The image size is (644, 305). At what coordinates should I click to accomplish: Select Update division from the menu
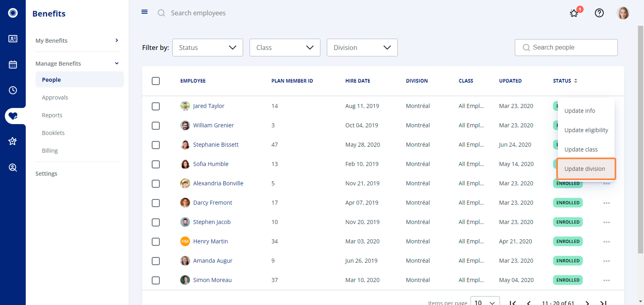coord(586,169)
